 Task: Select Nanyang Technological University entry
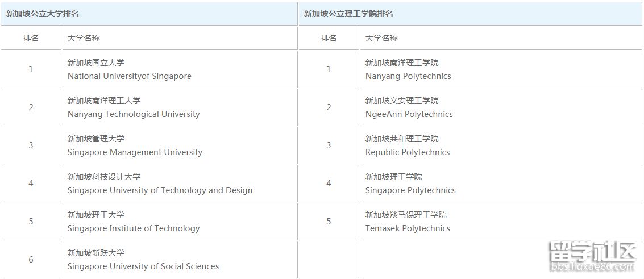tap(134, 114)
